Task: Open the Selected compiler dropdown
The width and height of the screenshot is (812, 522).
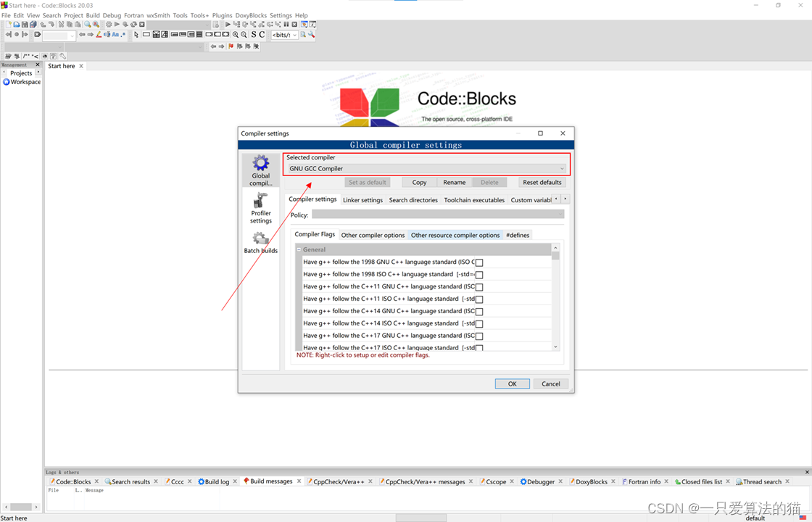Action: click(x=427, y=169)
